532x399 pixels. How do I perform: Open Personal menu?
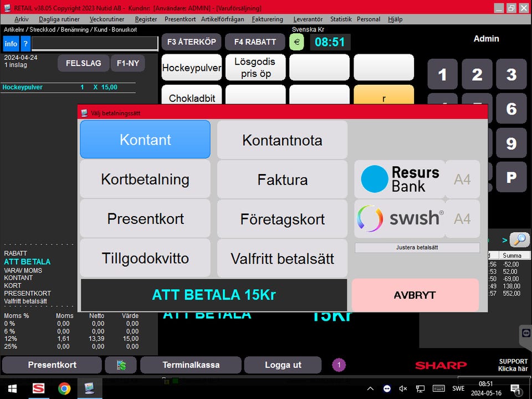click(x=369, y=19)
